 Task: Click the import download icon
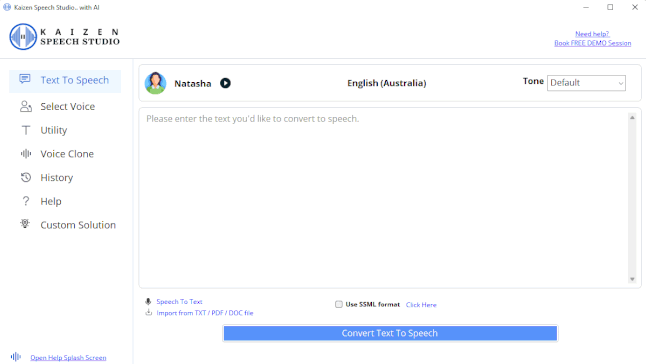pyautogui.click(x=149, y=313)
